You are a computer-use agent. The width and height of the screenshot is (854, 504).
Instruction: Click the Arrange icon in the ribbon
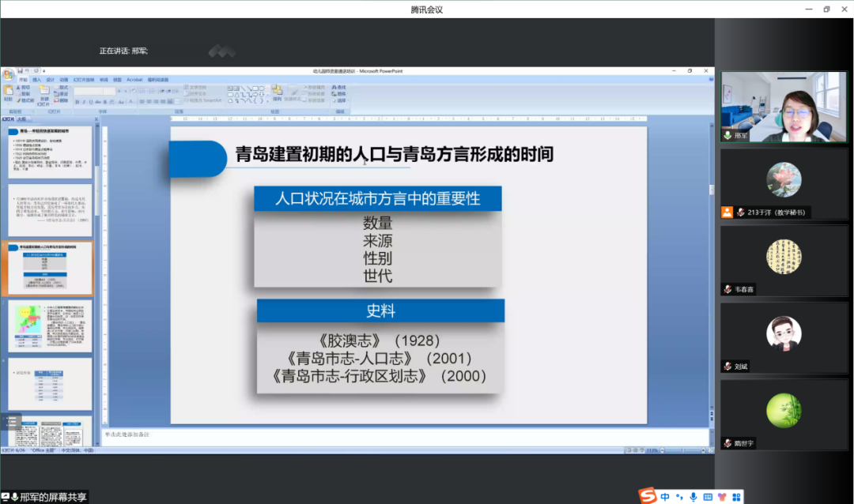[x=277, y=92]
